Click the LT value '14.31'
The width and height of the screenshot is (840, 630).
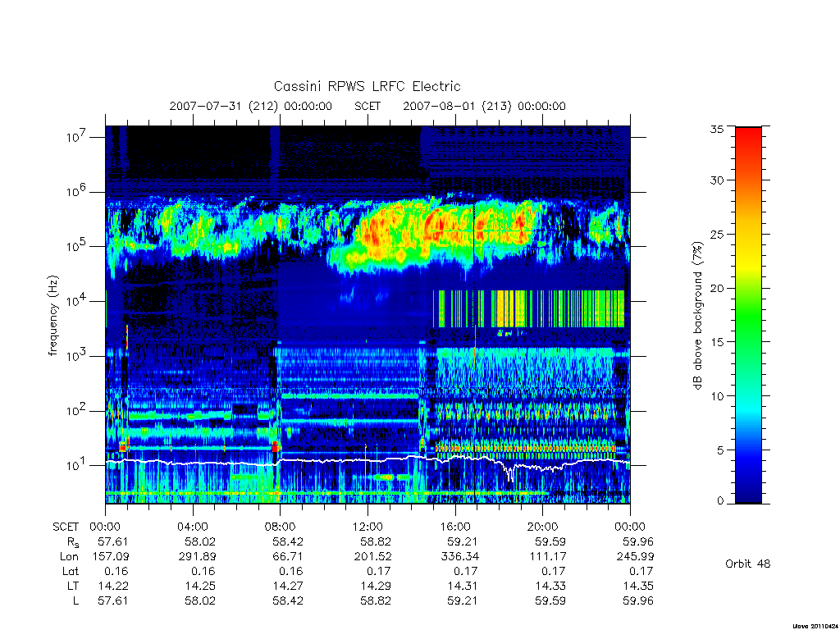pos(463,586)
